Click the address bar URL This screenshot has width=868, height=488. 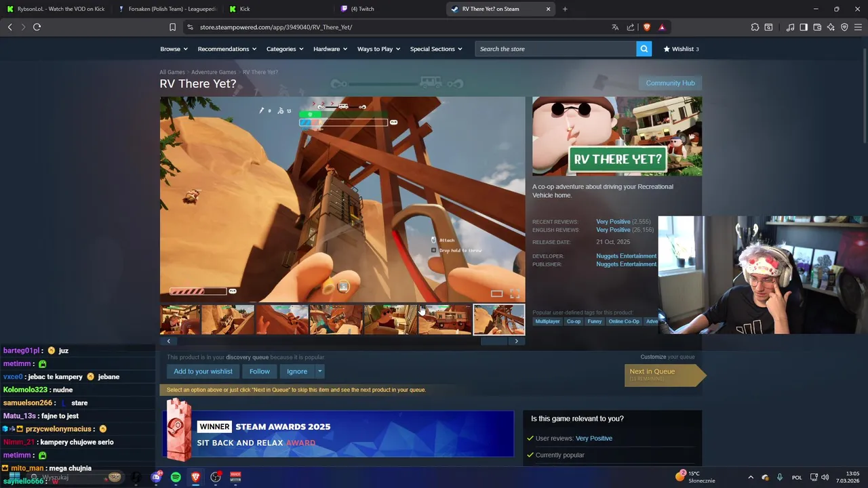click(x=276, y=27)
